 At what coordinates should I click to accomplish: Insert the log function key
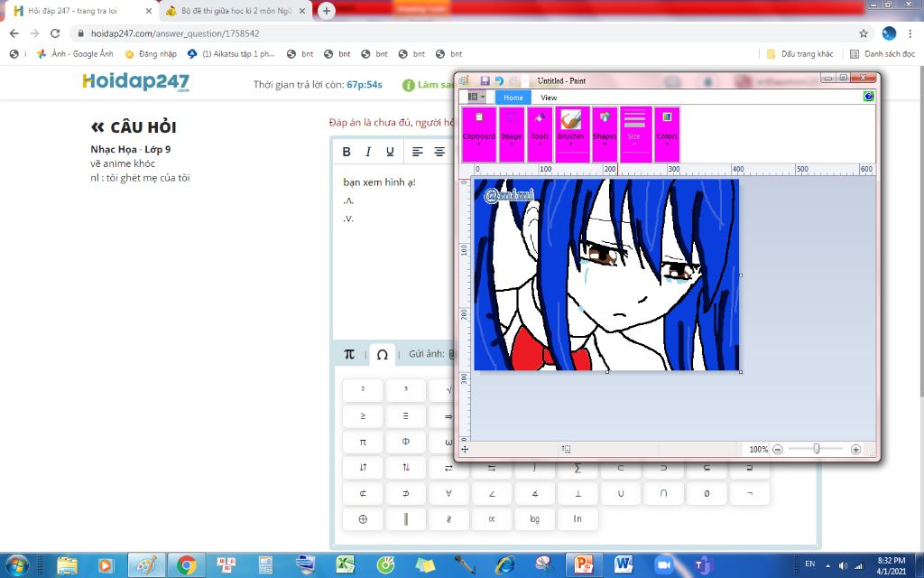[534, 519]
